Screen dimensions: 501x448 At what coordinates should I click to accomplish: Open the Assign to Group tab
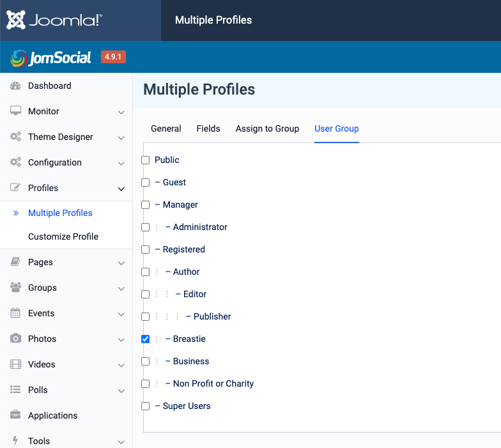tap(267, 128)
